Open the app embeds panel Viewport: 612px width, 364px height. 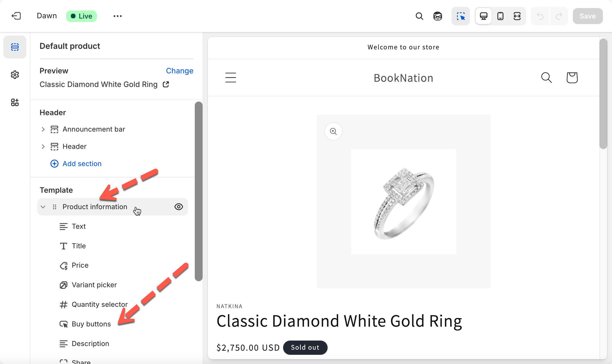pyautogui.click(x=15, y=102)
